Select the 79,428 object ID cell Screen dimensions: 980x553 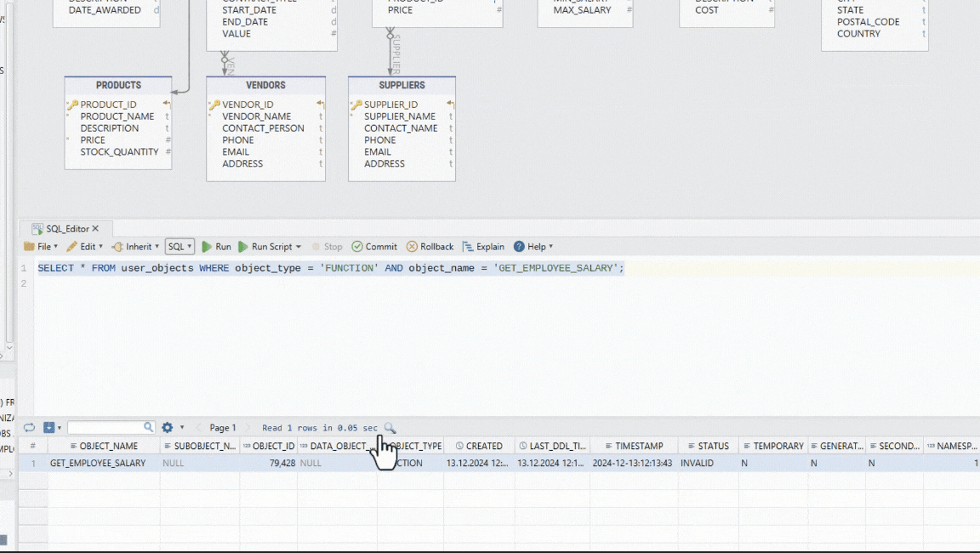(x=269, y=463)
